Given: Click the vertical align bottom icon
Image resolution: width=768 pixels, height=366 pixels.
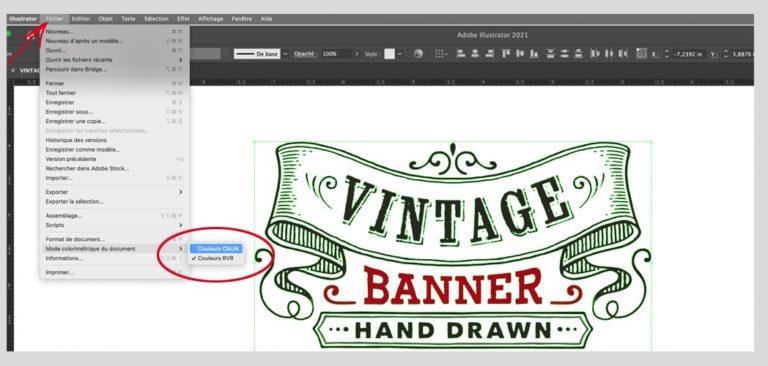Looking at the screenshot, I should coord(534,54).
